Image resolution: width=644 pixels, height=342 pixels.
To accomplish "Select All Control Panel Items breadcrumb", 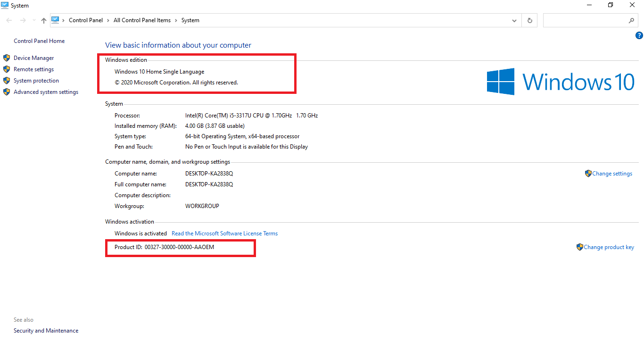I will point(142,20).
